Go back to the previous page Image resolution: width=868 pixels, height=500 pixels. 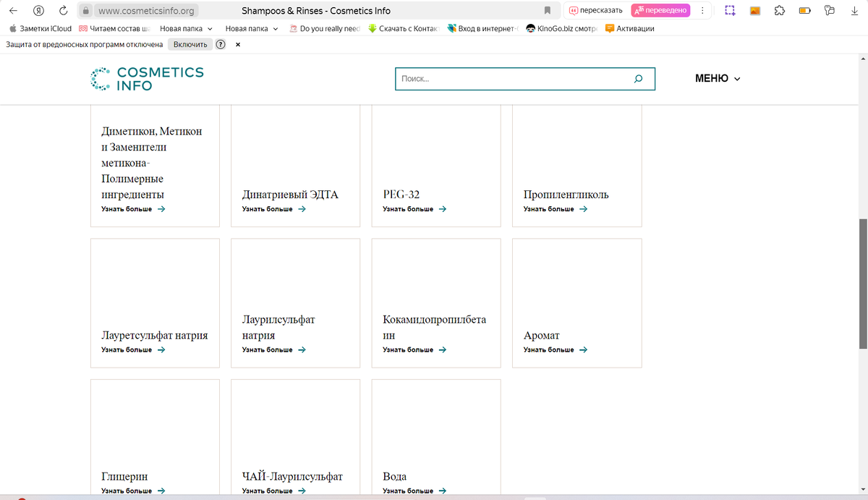point(12,9)
